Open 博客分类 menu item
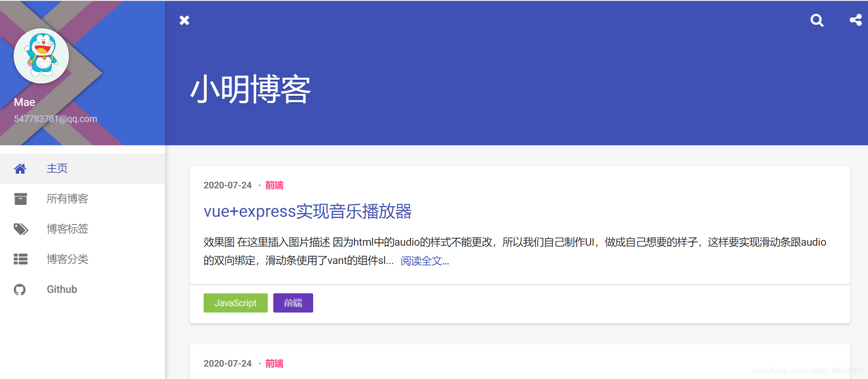The image size is (868, 379). click(x=83, y=259)
